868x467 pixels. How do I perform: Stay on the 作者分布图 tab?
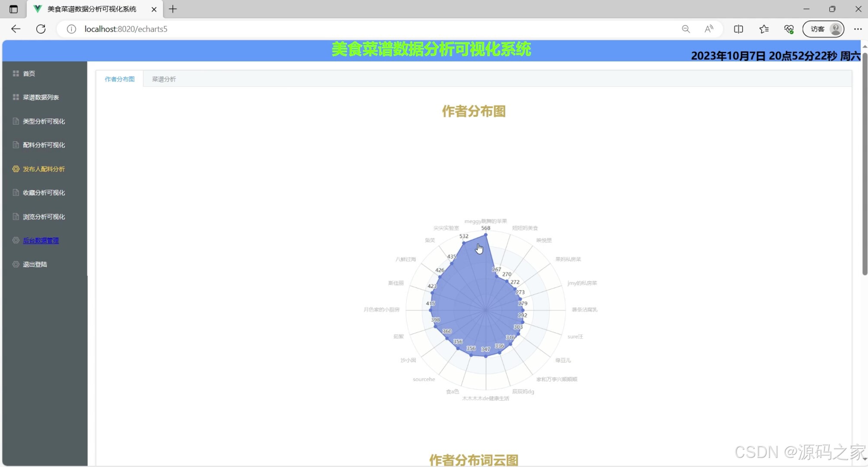[119, 79]
